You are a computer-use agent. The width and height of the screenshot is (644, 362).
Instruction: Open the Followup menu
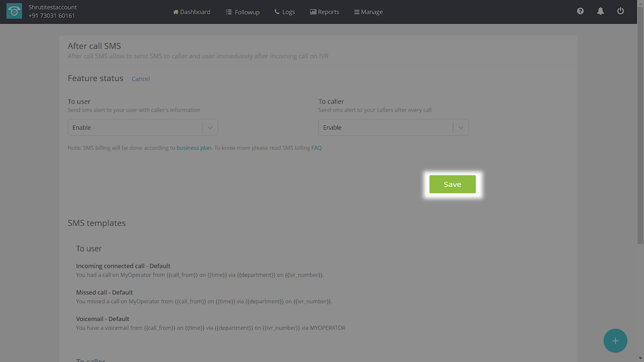pos(243,12)
